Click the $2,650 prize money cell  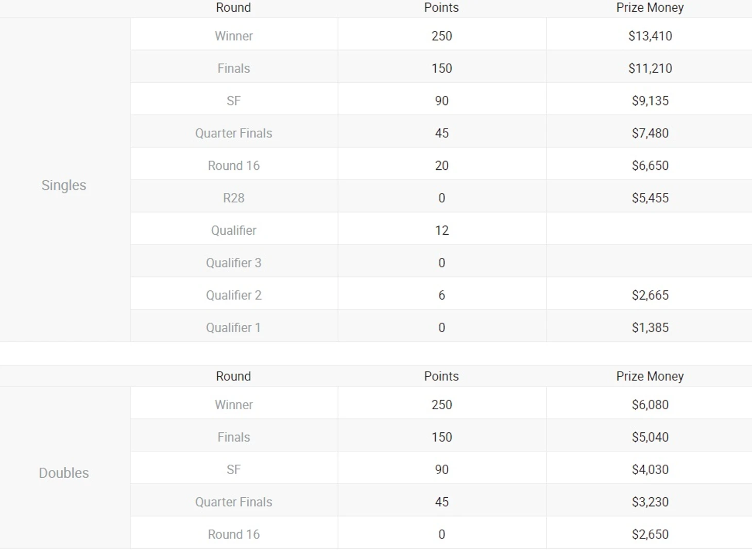(650, 535)
